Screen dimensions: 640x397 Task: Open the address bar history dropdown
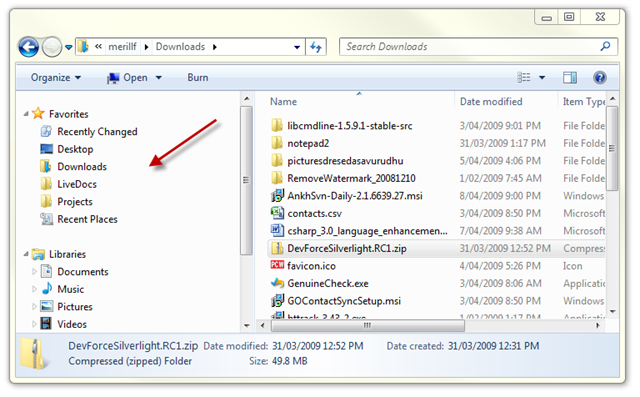pyautogui.click(x=297, y=47)
